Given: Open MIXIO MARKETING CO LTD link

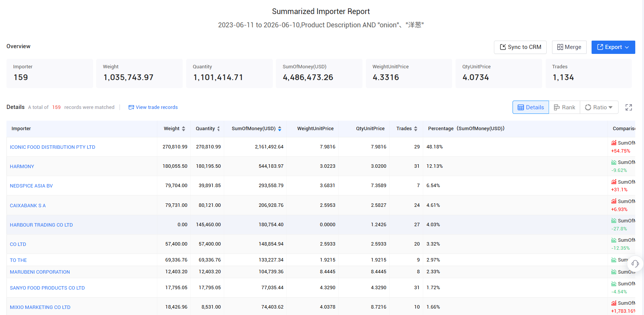Looking at the screenshot, I should (x=40, y=307).
